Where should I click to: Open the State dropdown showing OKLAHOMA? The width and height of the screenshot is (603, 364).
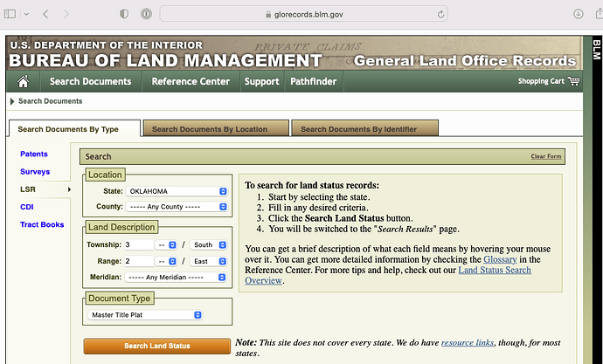(177, 191)
